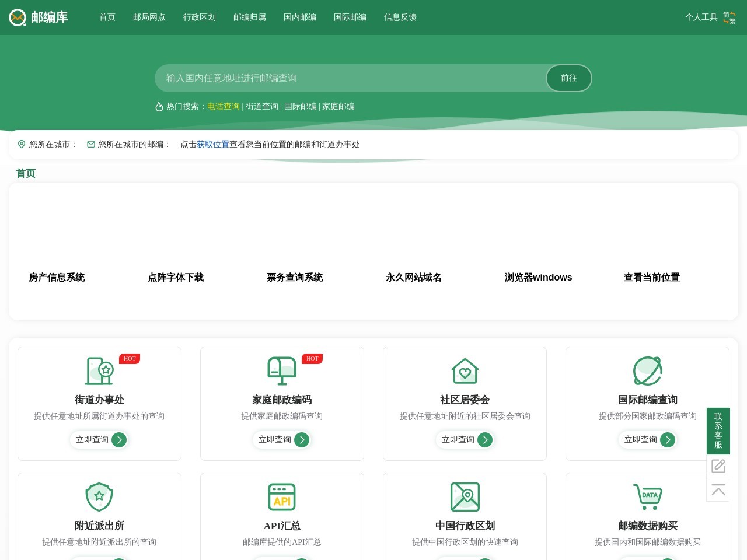Click the 家庭邮政编码 mailbox icon

click(x=282, y=371)
